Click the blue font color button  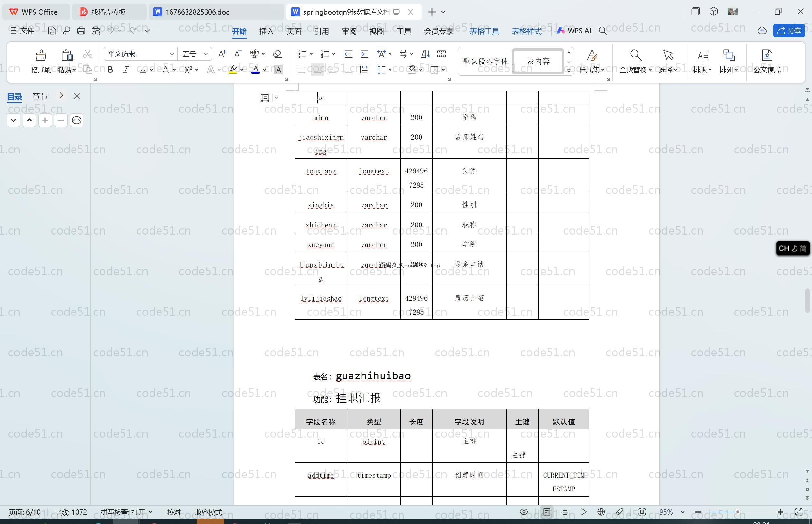tap(256, 70)
